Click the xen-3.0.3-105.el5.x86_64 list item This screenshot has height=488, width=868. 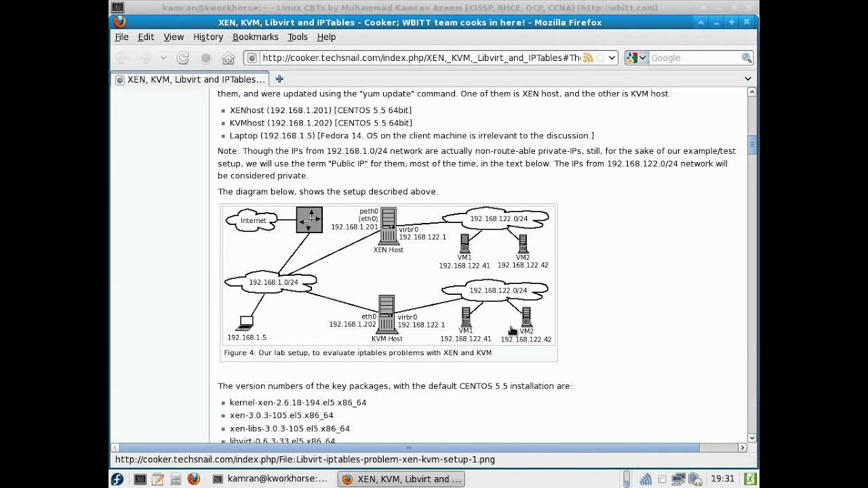[281, 415]
